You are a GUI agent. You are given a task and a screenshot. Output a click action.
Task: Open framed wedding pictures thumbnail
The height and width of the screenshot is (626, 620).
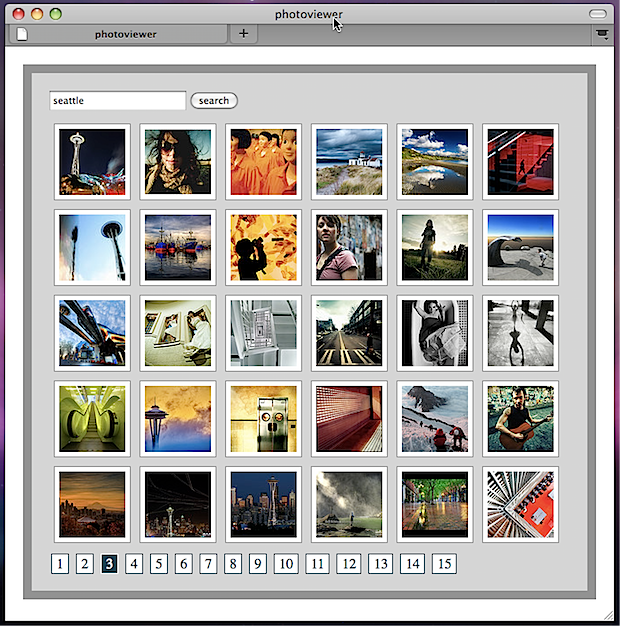(x=178, y=333)
